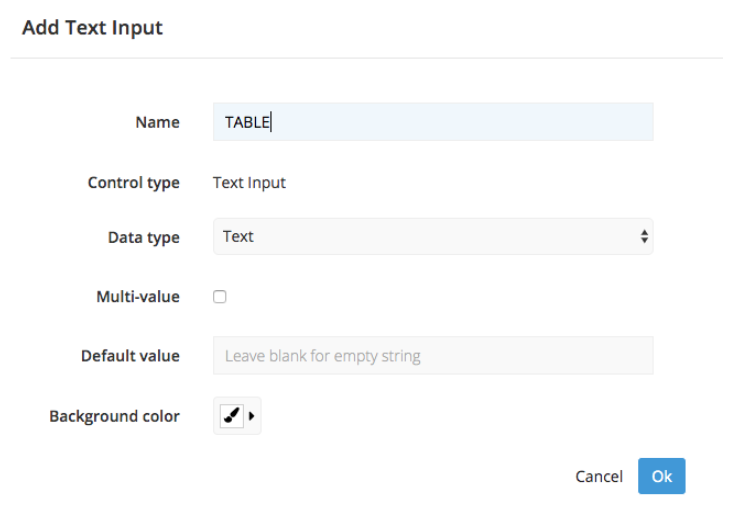
Task: Click the Default value label
Action: [x=131, y=356]
